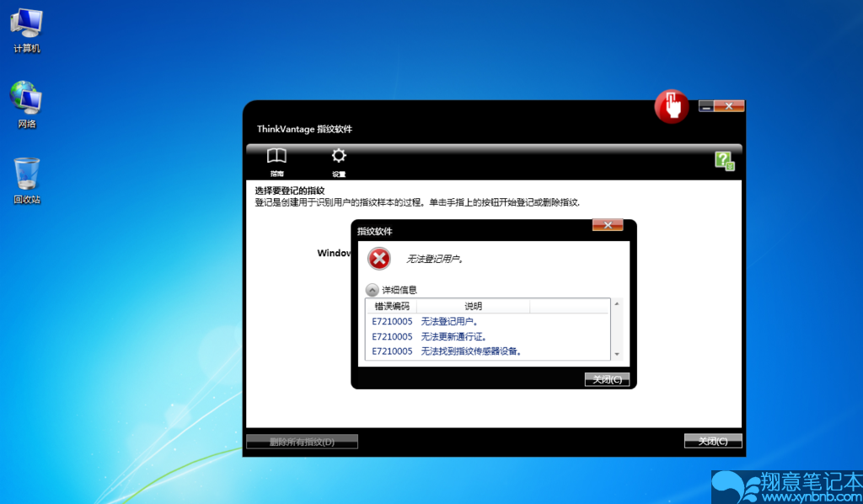Close the 指纹软件 error dialog with X
This screenshot has height=504, width=863.
click(x=608, y=225)
